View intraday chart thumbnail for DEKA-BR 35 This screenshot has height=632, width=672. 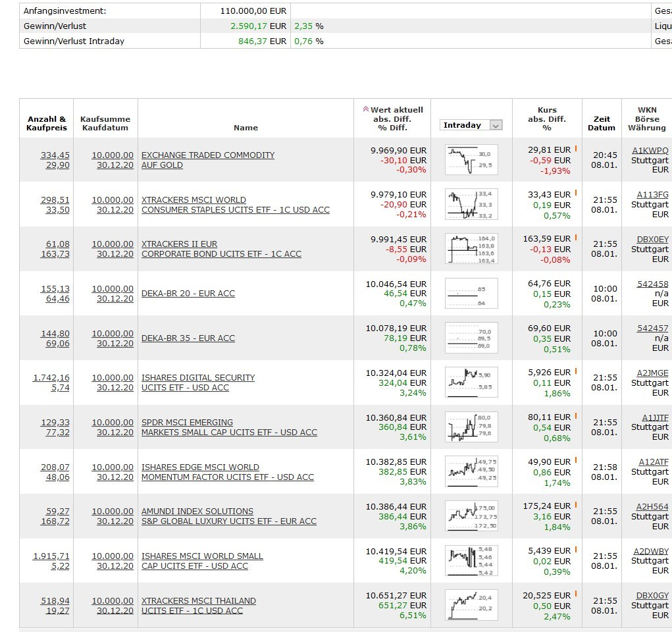pyautogui.click(x=471, y=338)
